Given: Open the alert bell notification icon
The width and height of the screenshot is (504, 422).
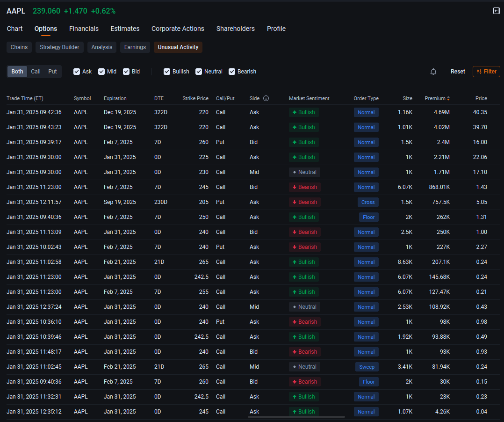Looking at the screenshot, I should [x=433, y=72].
